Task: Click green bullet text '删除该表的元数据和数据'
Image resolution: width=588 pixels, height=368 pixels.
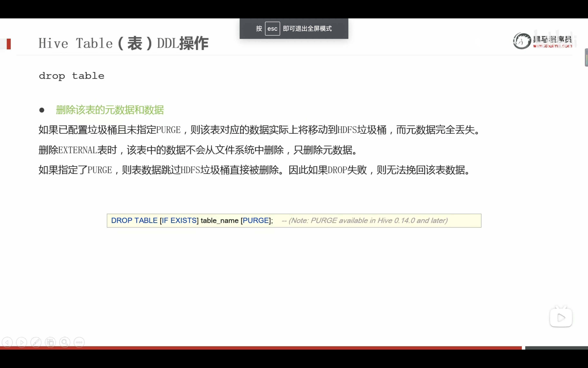Action: tap(110, 110)
